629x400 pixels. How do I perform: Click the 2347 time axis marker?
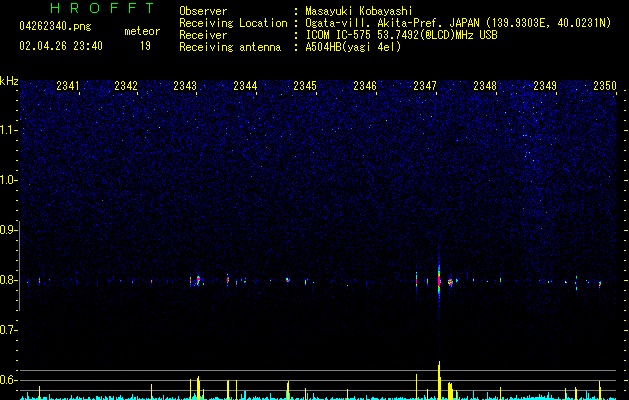pyautogui.click(x=425, y=86)
